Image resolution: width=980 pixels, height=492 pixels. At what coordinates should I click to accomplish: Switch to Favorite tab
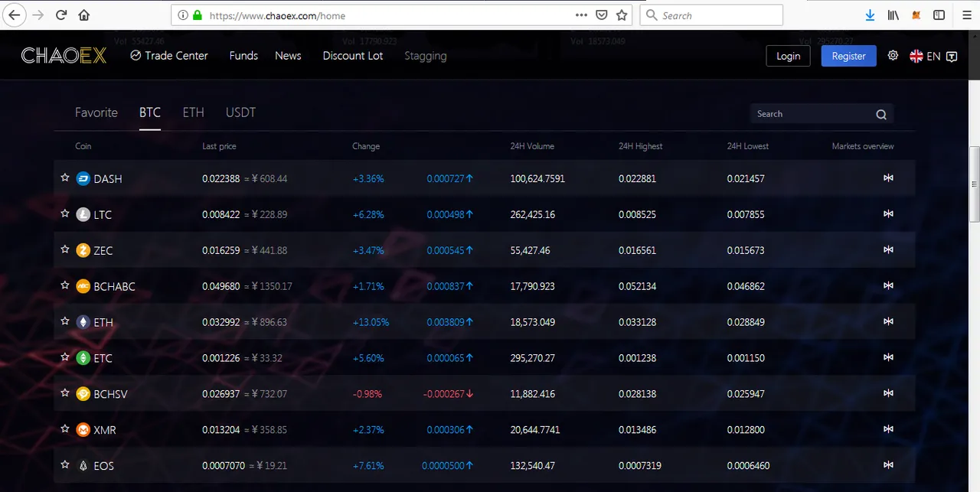click(x=96, y=112)
